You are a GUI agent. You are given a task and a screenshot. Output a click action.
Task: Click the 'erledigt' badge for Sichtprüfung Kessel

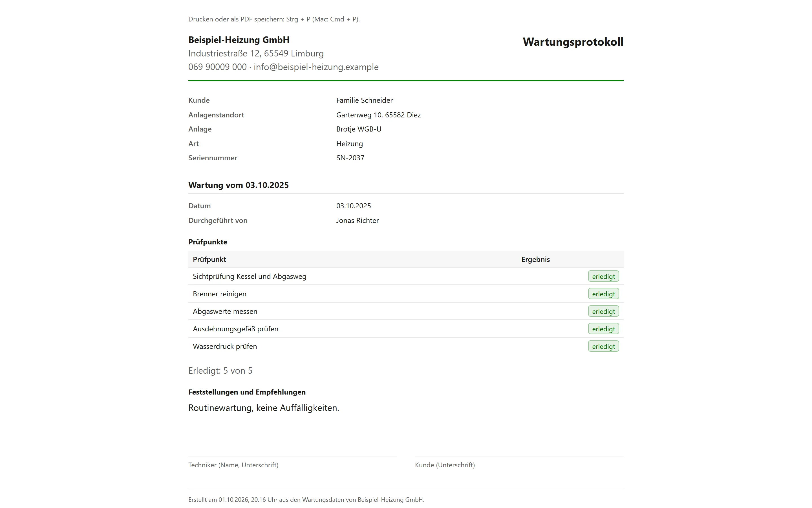[x=603, y=276]
